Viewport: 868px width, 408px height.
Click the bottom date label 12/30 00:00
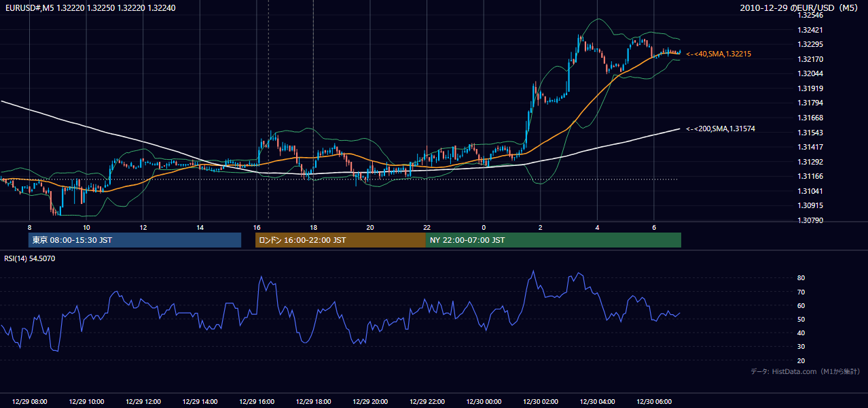click(484, 402)
